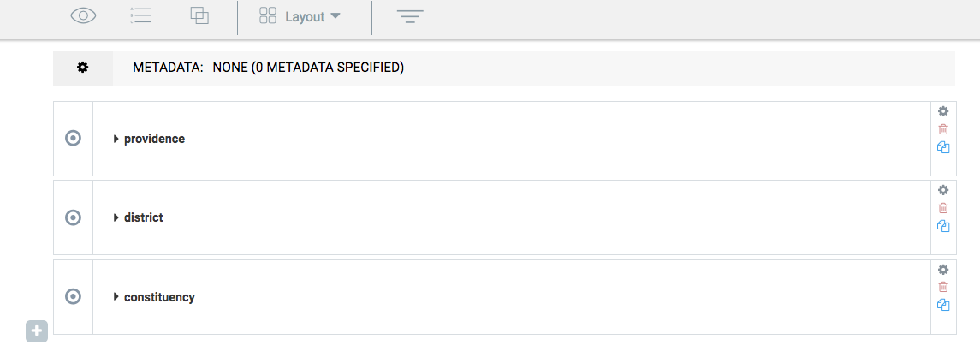Open settings gear for providence row
Image resolution: width=980 pixels, height=363 pixels.
click(943, 111)
